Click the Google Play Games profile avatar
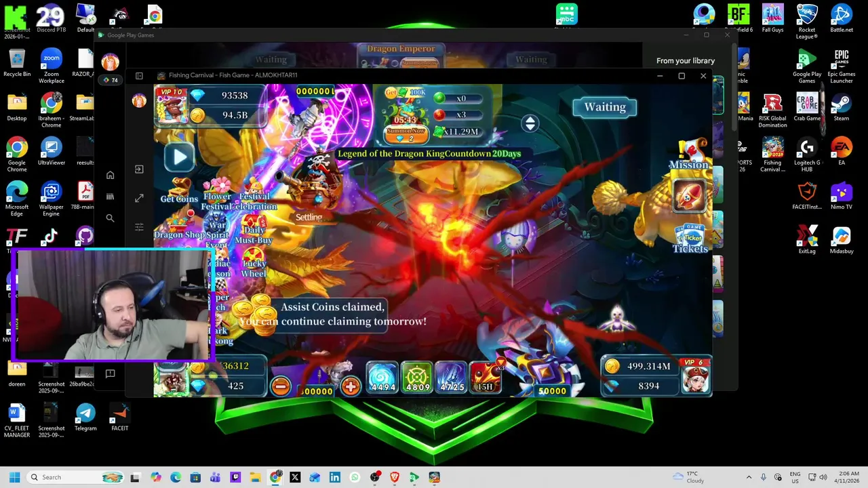 [110, 62]
